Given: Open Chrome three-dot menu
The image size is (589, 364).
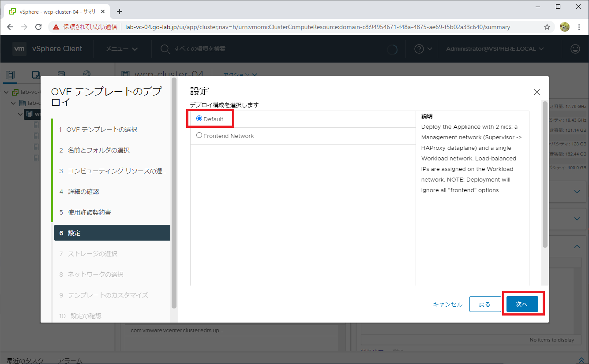Looking at the screenshot, I should 579,27.
